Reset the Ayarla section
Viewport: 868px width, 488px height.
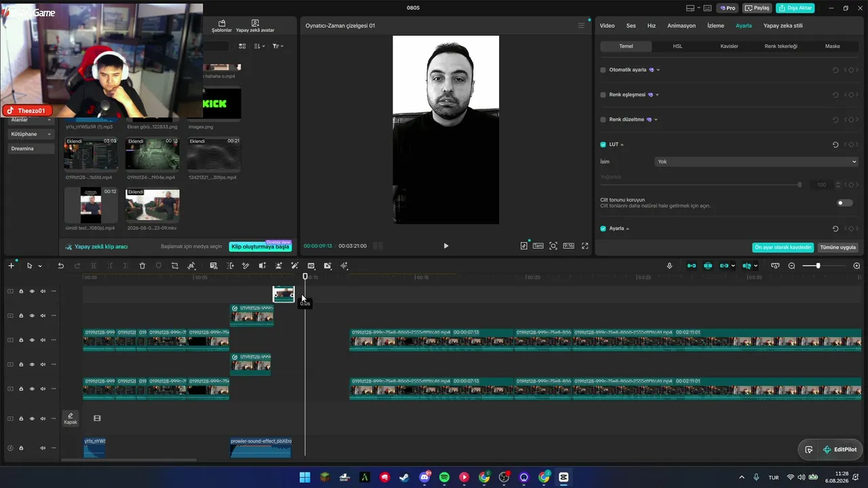coord(835,228)
